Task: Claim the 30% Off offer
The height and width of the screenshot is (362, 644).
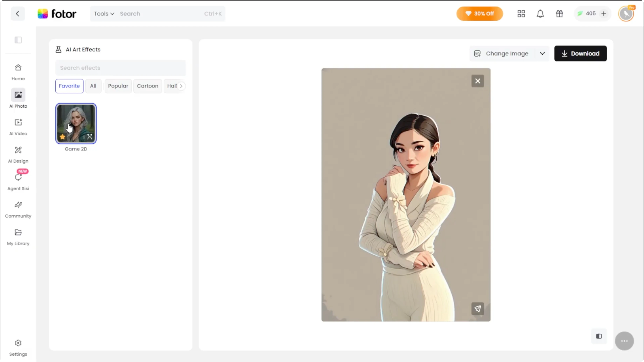Action: click(x=479, y=13)
